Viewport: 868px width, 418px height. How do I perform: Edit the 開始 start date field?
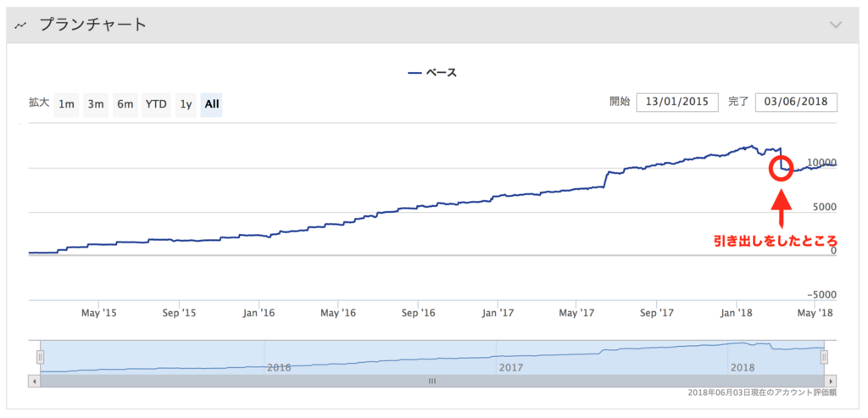677,102
